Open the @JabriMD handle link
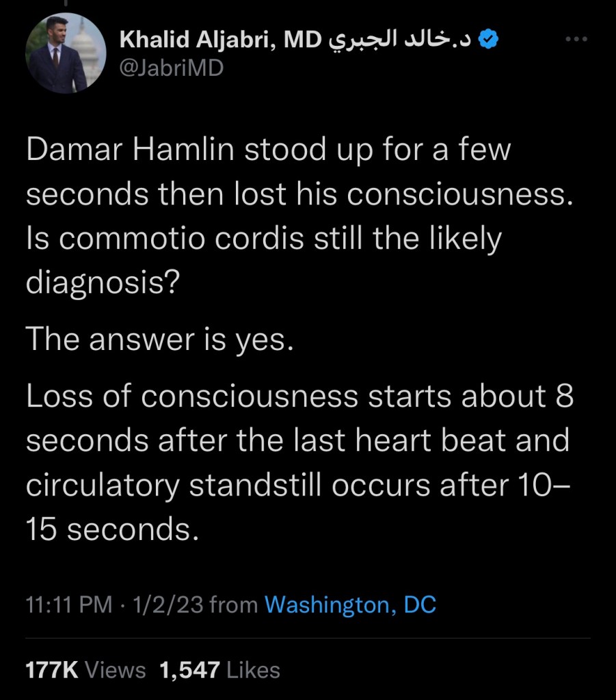The height and width of the screenshot is (700, 616). 171,68
